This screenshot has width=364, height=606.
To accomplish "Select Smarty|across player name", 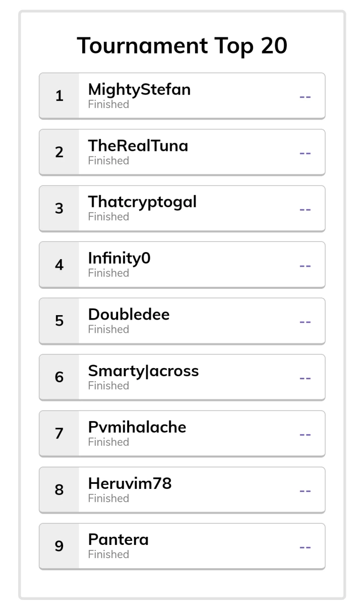I will pyautogui.click(x=143, y=371).
